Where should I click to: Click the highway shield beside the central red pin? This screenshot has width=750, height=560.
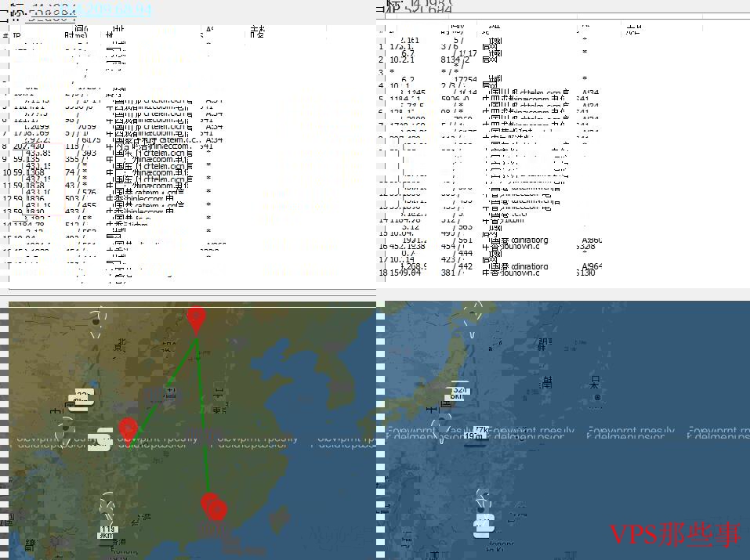pyautogui.click(x=100, y=442)
